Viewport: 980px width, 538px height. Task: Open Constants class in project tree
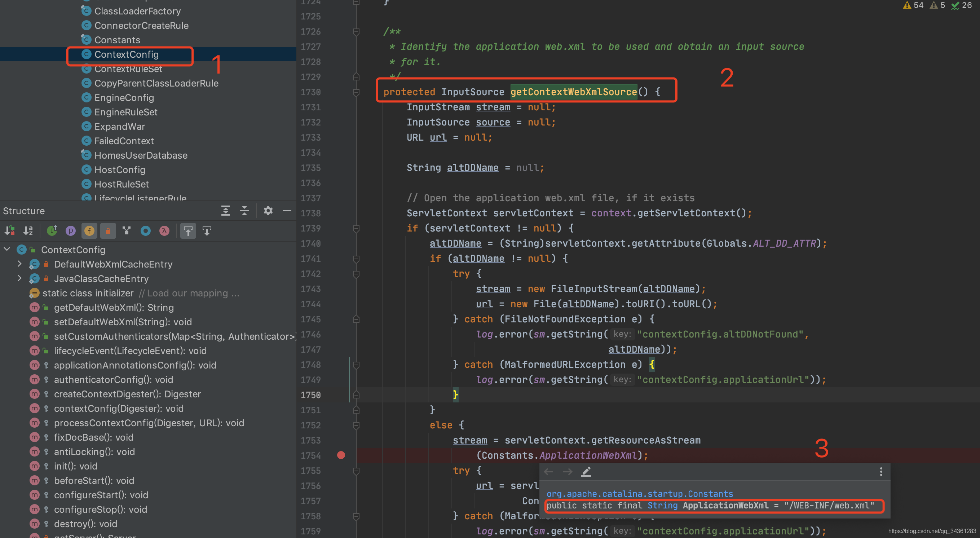[117, 40]
